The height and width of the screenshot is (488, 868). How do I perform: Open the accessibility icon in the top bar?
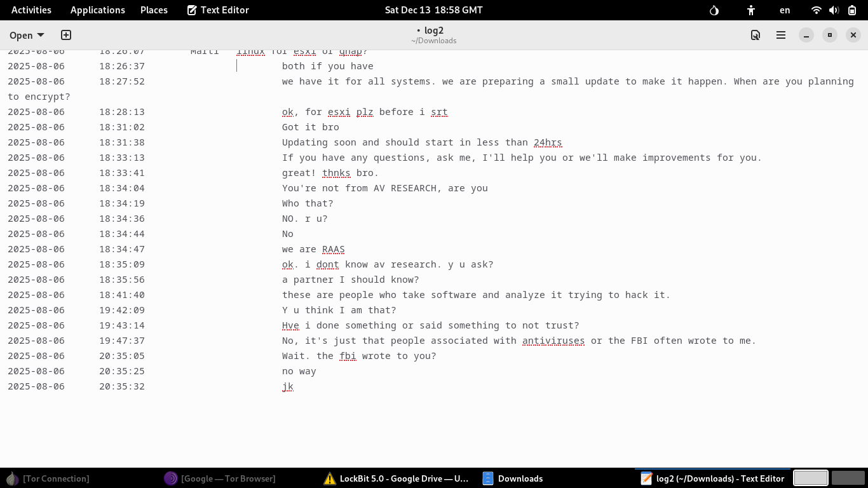pos(750,10)
